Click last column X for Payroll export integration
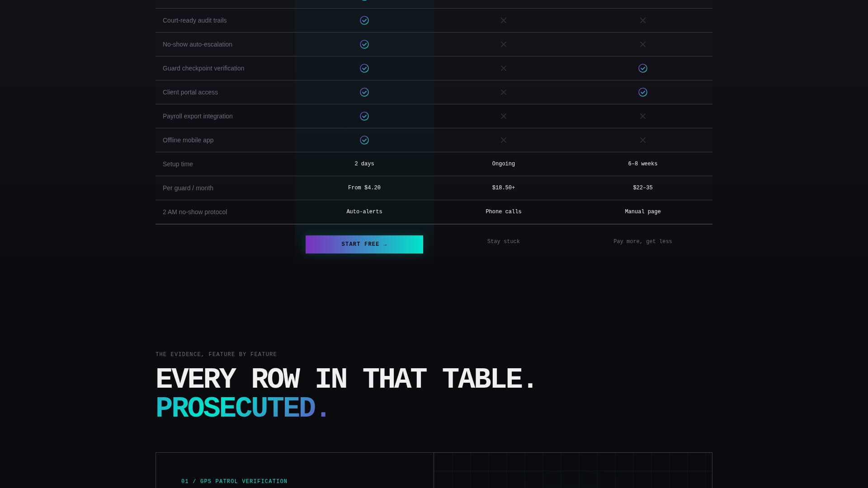The image size is (868, 488). click(x=643, y=116)
